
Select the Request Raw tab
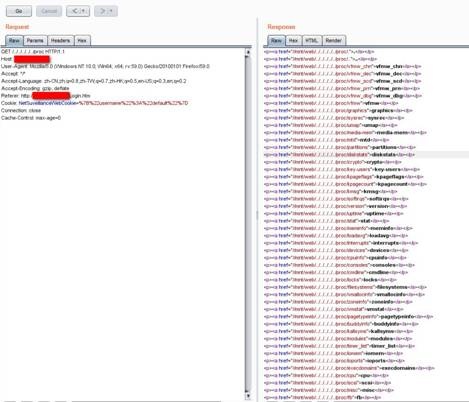click(14, 40)
